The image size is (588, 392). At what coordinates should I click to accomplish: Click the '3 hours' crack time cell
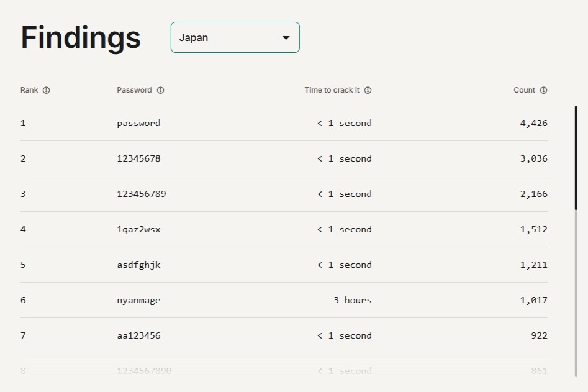pos(352,300)
